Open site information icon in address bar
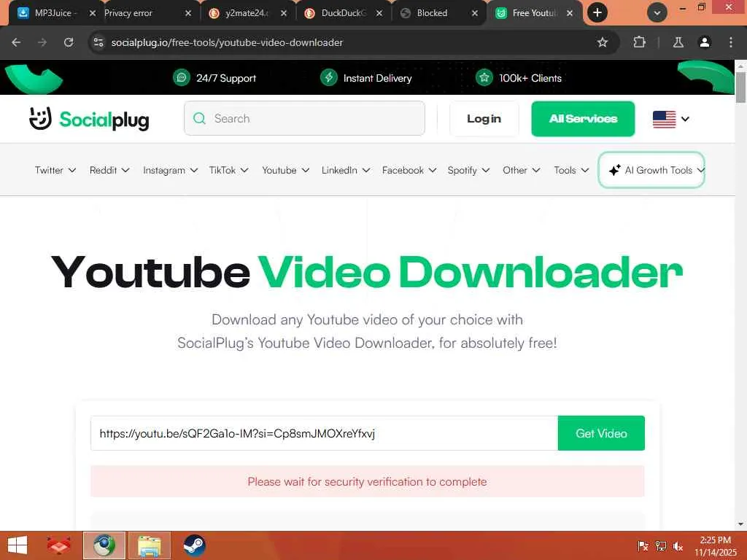 pos(98,42)
